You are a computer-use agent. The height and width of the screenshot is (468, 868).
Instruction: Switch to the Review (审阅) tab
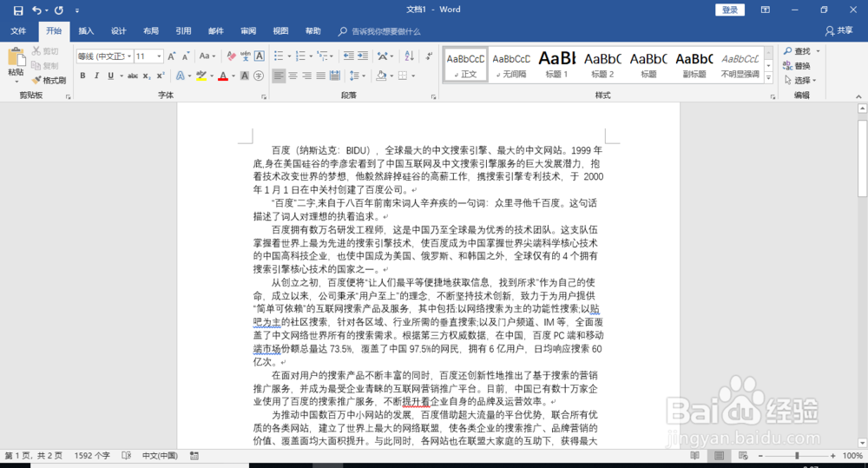248,31
